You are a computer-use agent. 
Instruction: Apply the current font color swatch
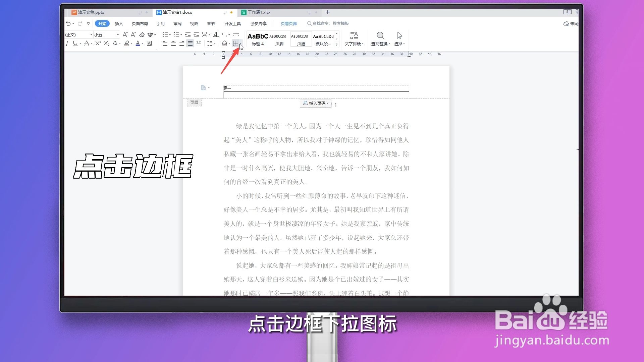pos(139,43)
